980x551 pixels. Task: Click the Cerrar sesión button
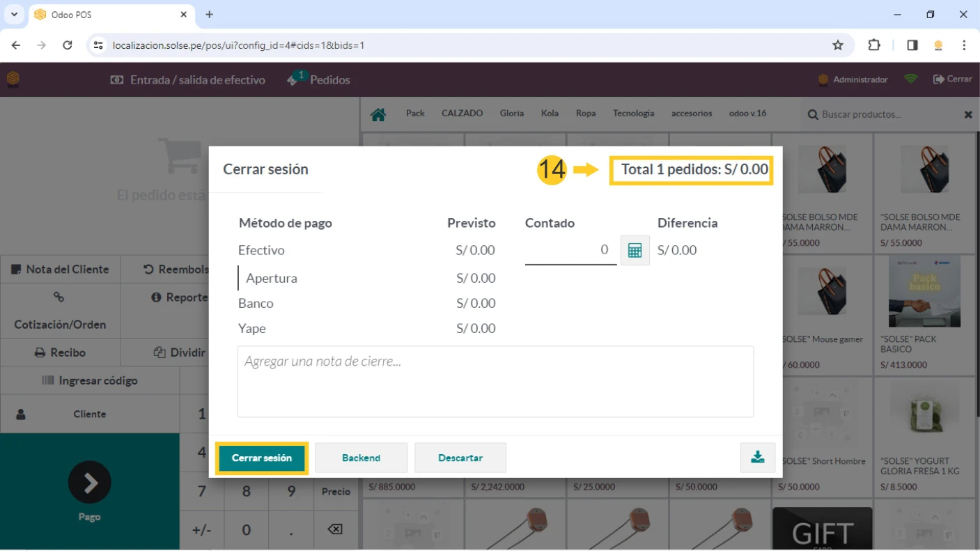point(261,458)
